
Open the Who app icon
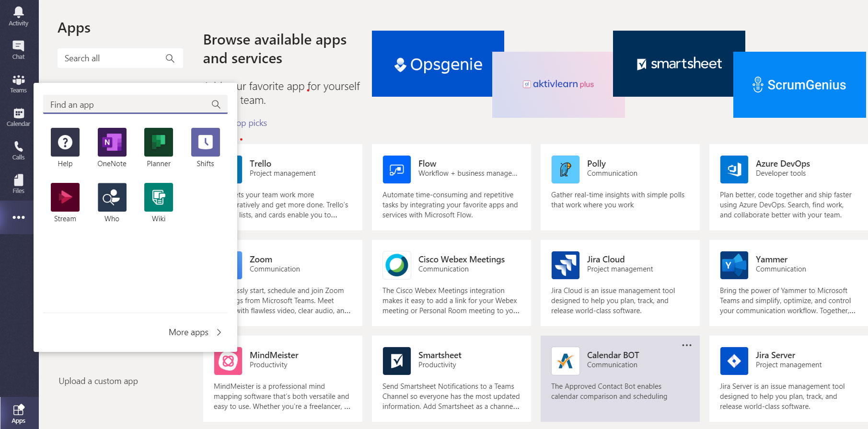[x=112, y=197]
